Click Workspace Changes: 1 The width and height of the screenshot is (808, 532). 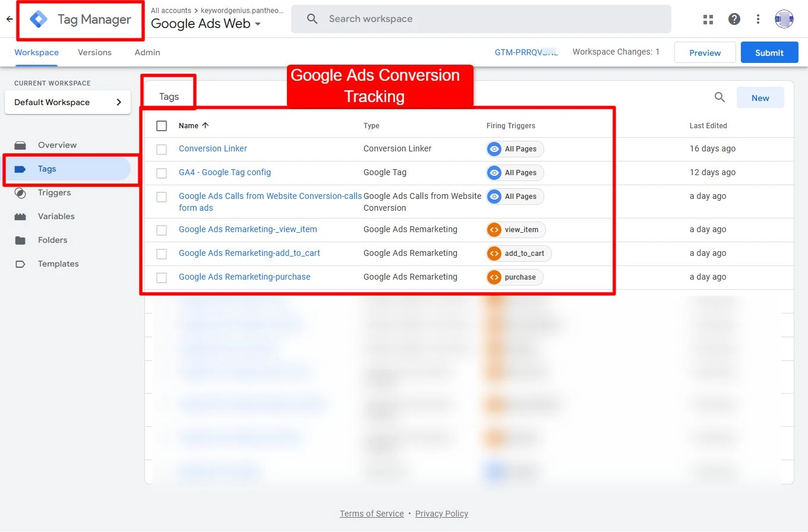[x=616, y=52]
